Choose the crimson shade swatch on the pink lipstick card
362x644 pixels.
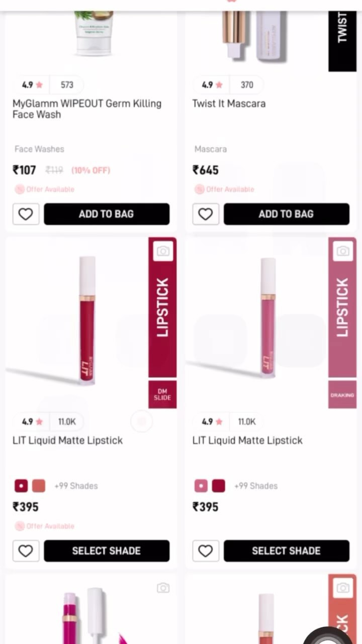coord(218,486)
